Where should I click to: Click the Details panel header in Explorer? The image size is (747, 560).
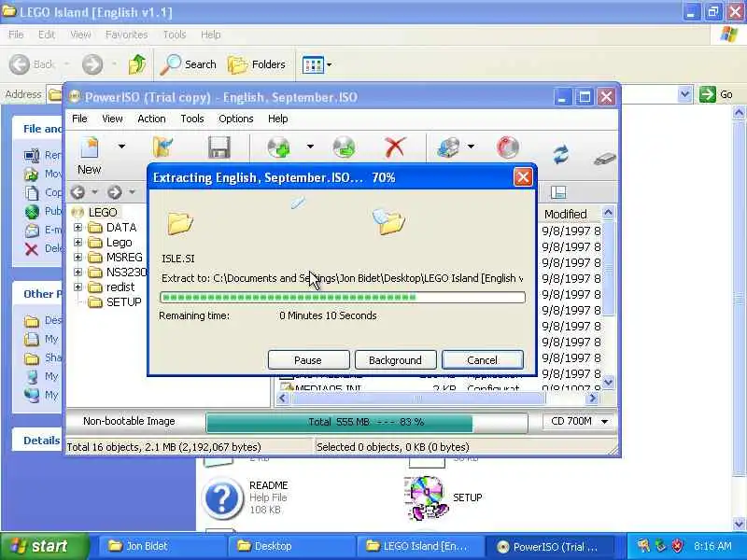(x=42, y=441)
